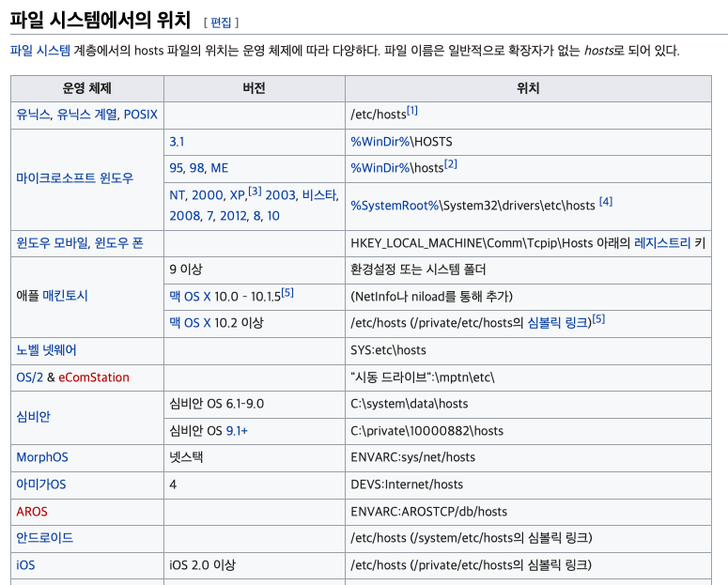Click the %SystemRoot% link
Screen dimensions: 728x585
tap(395, 206)
